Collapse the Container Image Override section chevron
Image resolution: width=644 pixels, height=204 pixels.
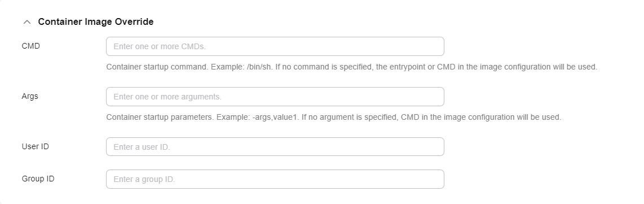(27, 22)
